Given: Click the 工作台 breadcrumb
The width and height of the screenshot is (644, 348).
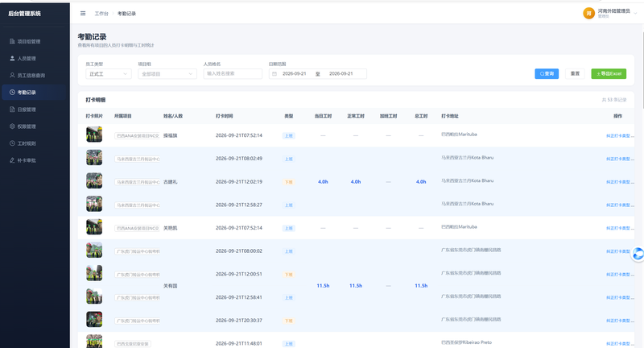Looking at the screenshot, I should coord(101,14).
